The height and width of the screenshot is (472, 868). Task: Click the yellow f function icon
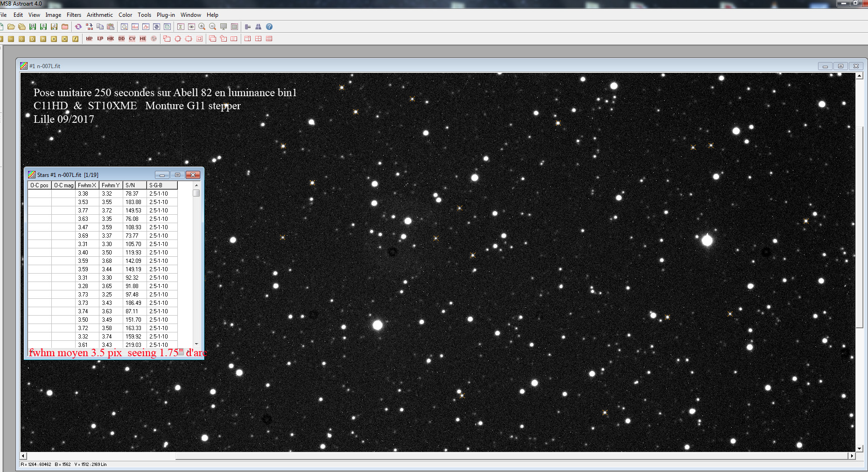tap(75, 39)
